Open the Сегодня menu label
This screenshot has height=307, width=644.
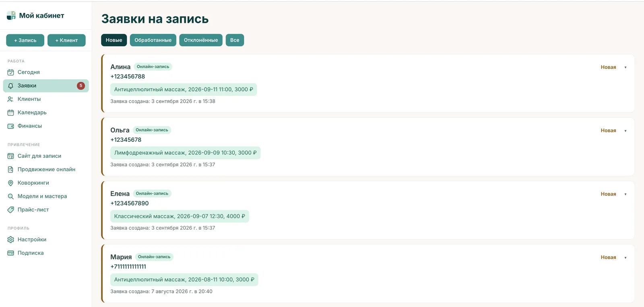tap(29, 73)
